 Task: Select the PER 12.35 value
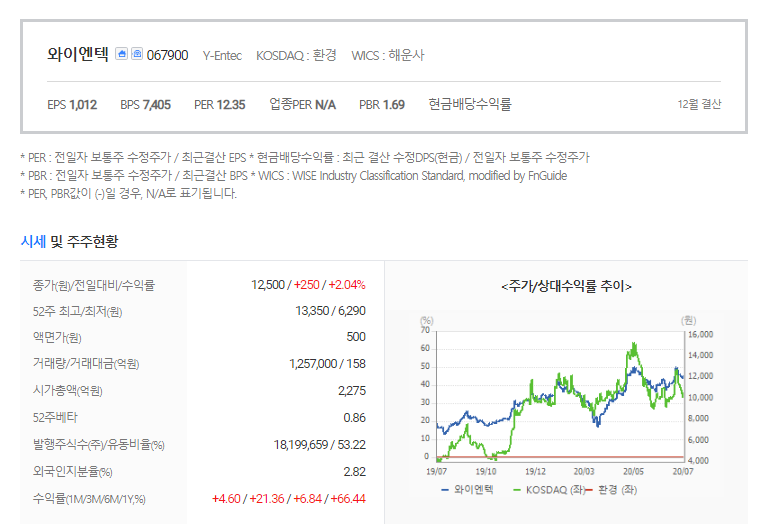219,105
